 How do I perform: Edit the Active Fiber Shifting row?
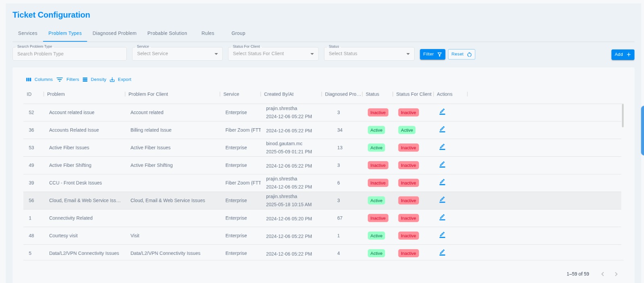click(442, 165)
